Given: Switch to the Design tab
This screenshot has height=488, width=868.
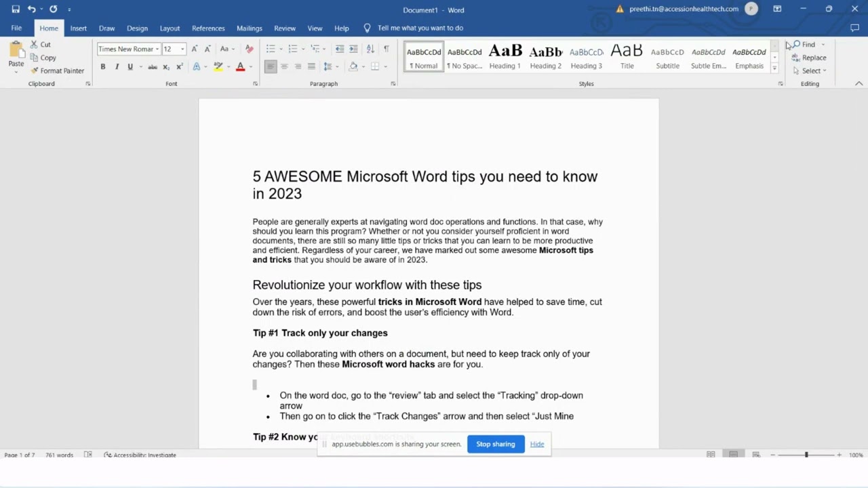Looking at the screenshot, I should [137, 28].
